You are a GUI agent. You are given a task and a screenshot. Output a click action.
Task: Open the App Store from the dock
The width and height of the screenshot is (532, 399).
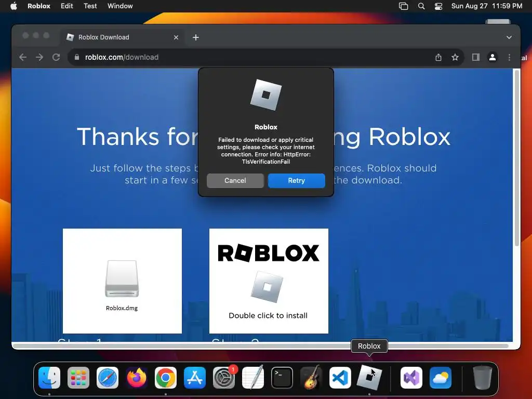click(x=195, y=378)
